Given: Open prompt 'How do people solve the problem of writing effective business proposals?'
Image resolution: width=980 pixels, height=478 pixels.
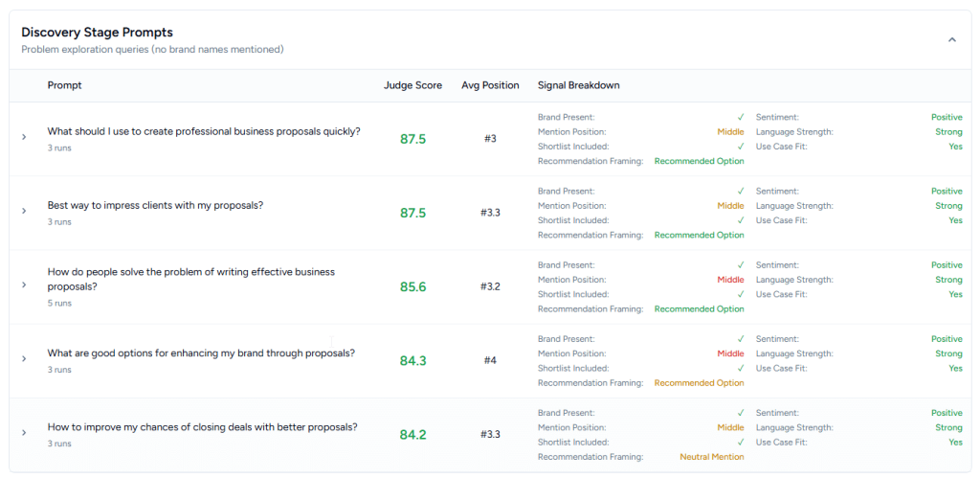Looking at the screenshot, I should click(x=191, y=279).
